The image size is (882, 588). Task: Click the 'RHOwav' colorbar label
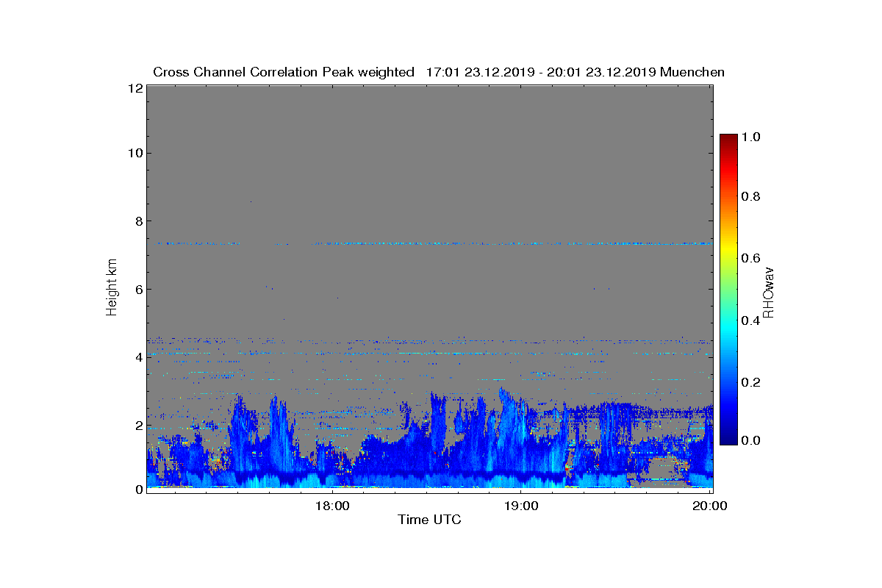point(768,292)
